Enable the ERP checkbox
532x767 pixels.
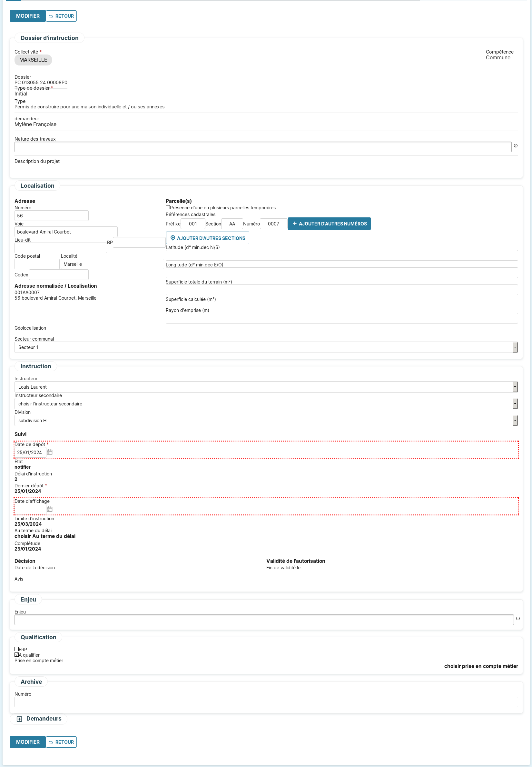[x=17, y=649]
